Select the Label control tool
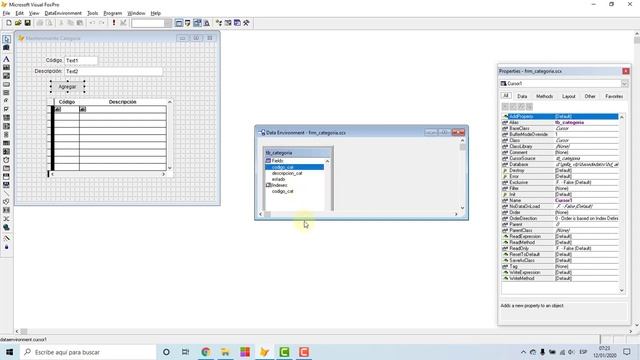Image resolution: width=640 pixels, height=360 pixels. click(x=7, y=59)
